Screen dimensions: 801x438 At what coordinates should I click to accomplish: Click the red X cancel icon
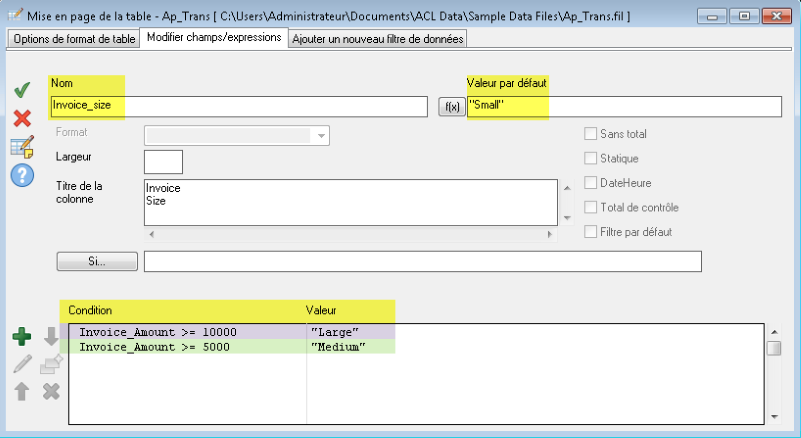[x=22, y=119]
